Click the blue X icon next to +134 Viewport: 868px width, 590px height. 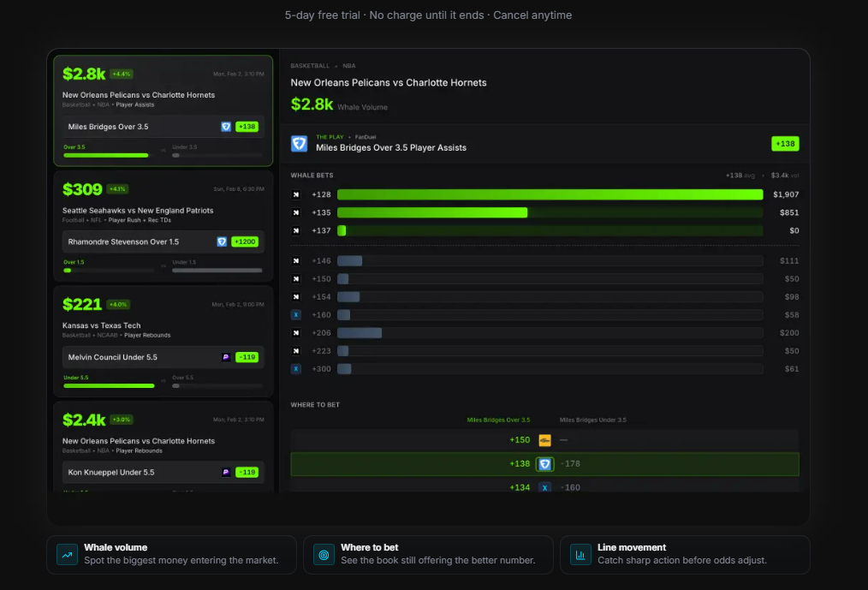pos(544,488)
